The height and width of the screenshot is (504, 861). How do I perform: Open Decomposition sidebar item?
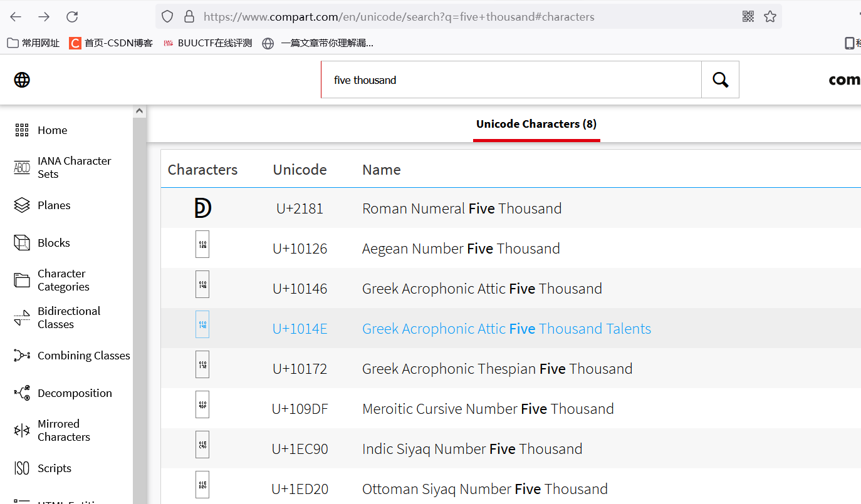coord(75,393)
